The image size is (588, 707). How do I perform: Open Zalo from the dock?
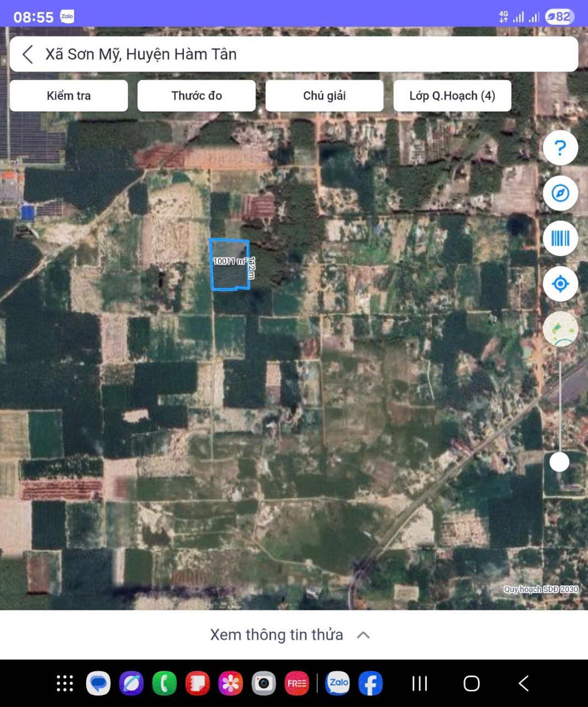338,683
